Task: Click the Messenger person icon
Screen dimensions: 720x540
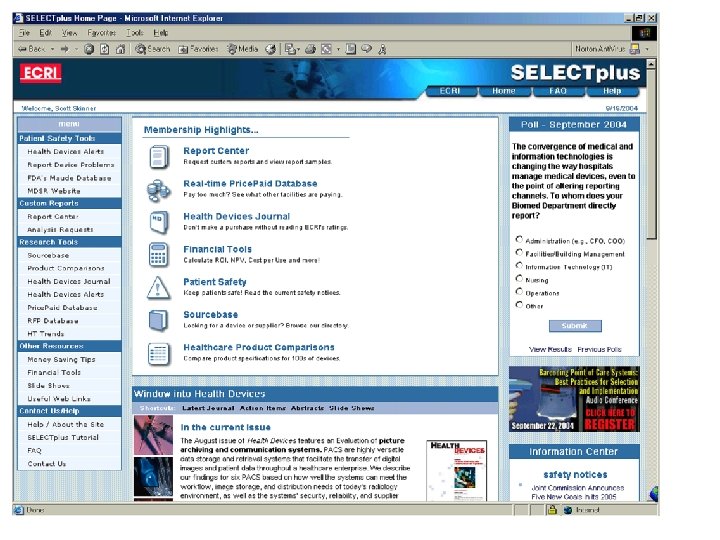Action: 382,49
